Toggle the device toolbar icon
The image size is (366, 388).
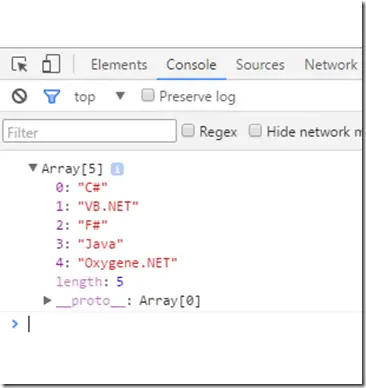pos(51,64)
